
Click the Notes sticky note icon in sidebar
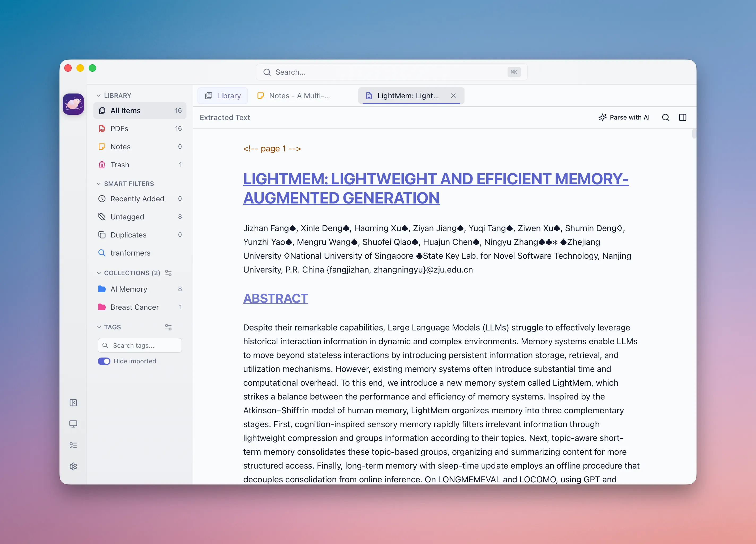[x=102, y=147]
